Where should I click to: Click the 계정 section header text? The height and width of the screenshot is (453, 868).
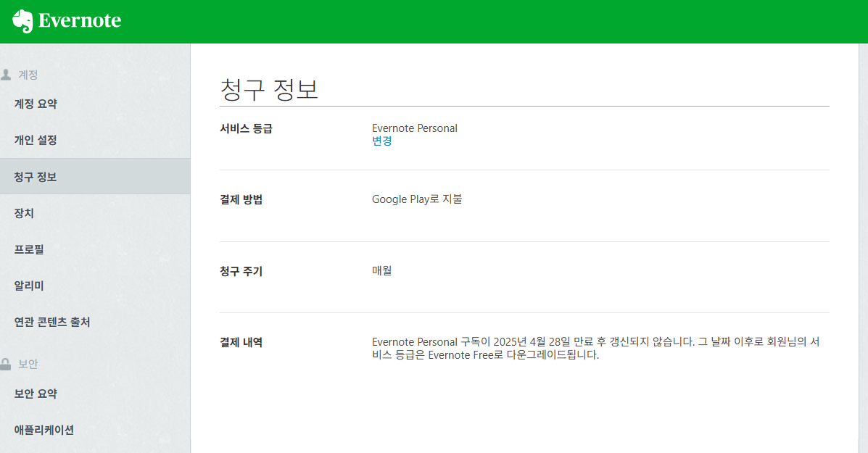coord(28,75)
